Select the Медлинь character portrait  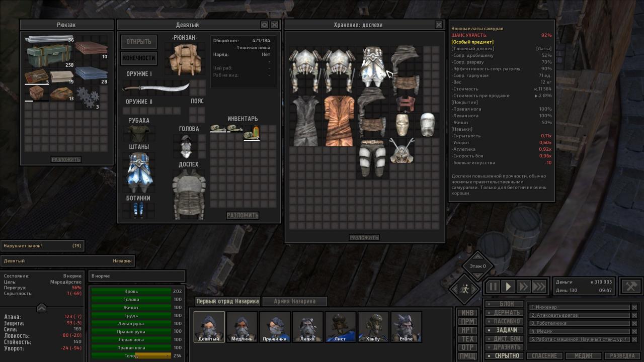[242, 327]
